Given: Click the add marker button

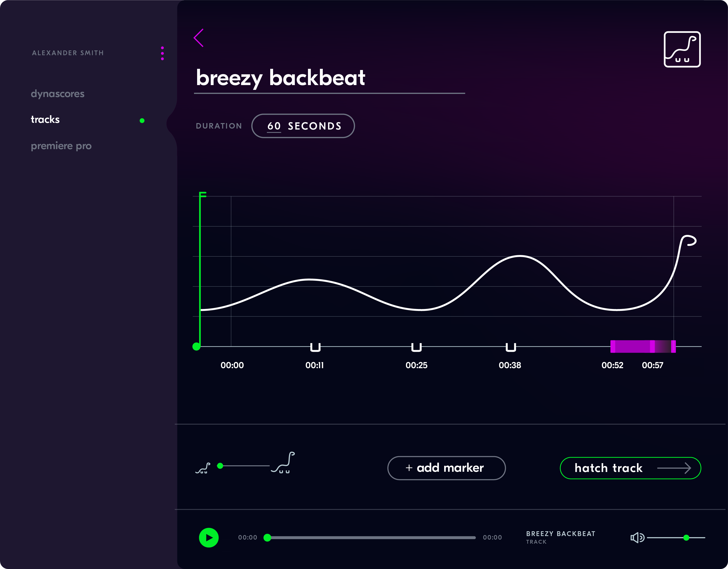Looking at the screenshot, I should tap(446, 468).
